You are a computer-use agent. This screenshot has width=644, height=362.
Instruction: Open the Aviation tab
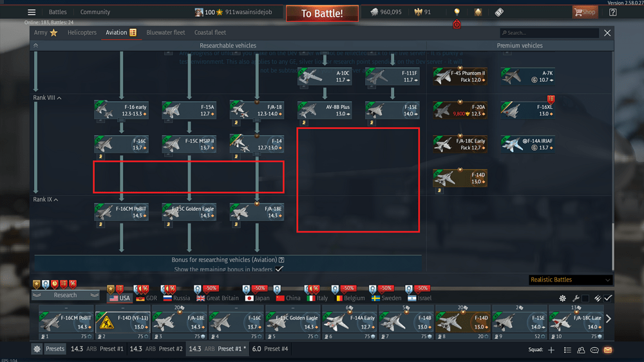[121, 32]
